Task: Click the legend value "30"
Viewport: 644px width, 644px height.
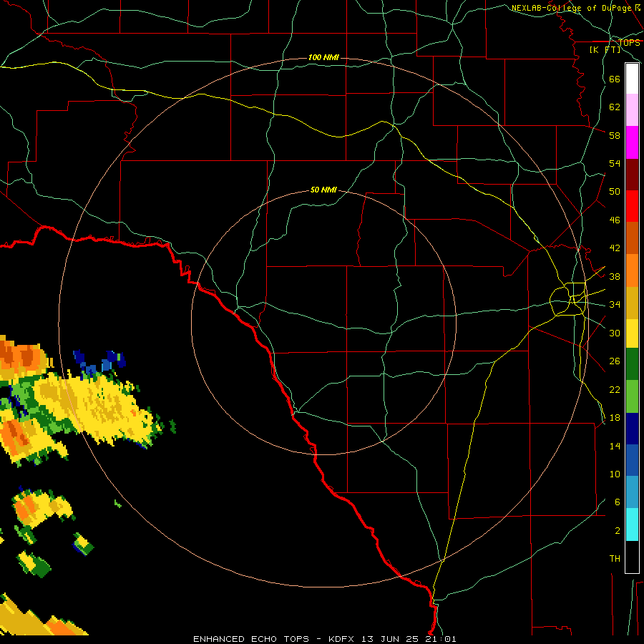Action: click(615, 333)
